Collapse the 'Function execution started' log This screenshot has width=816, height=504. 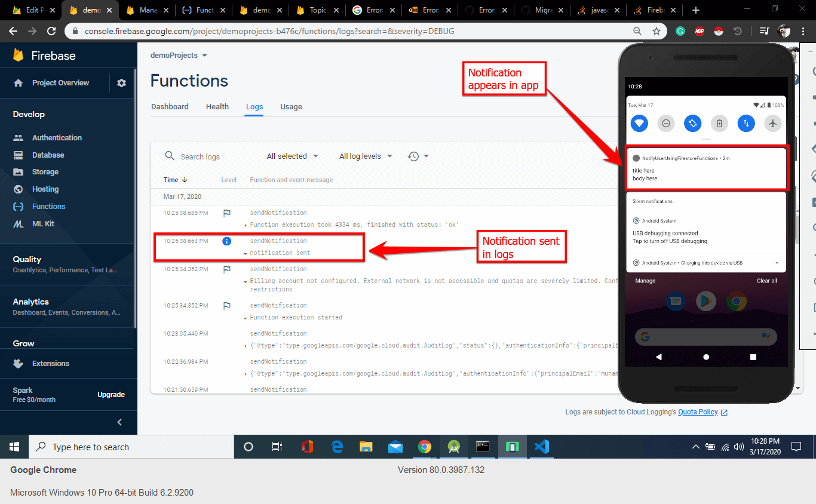coord(246,318)
